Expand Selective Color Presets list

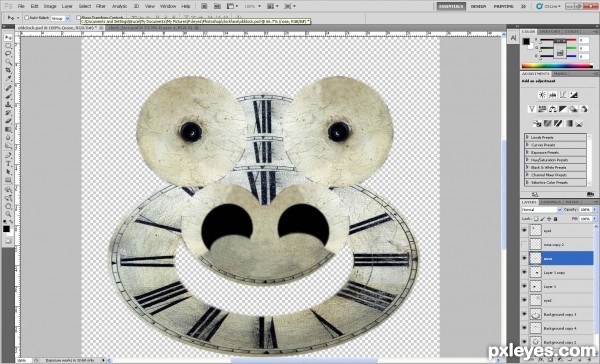[x=527, y=182]
